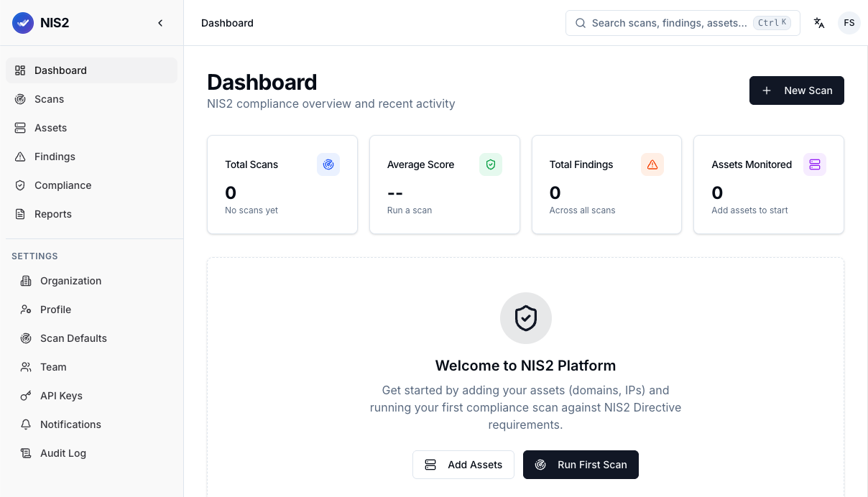
Task: Click the "Across all scans" text
Action: (x=582, y=210)
